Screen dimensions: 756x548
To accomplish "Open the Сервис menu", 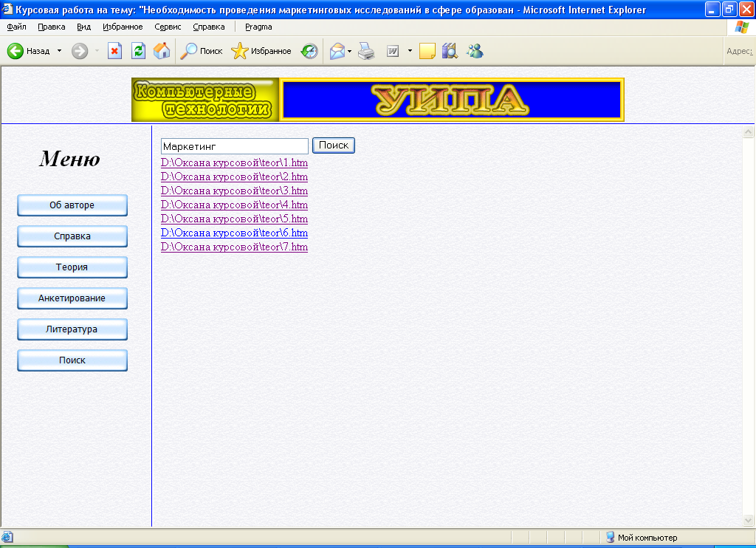I will pos(168,27).
